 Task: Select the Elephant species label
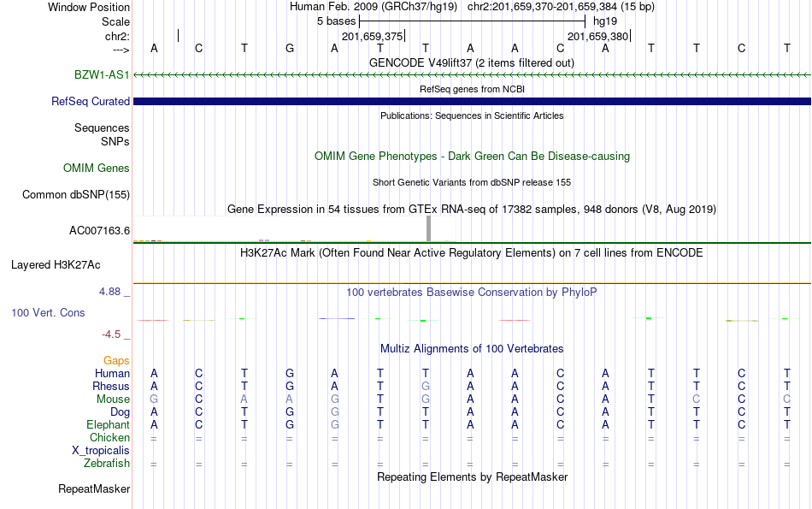[x=109, y=424]
